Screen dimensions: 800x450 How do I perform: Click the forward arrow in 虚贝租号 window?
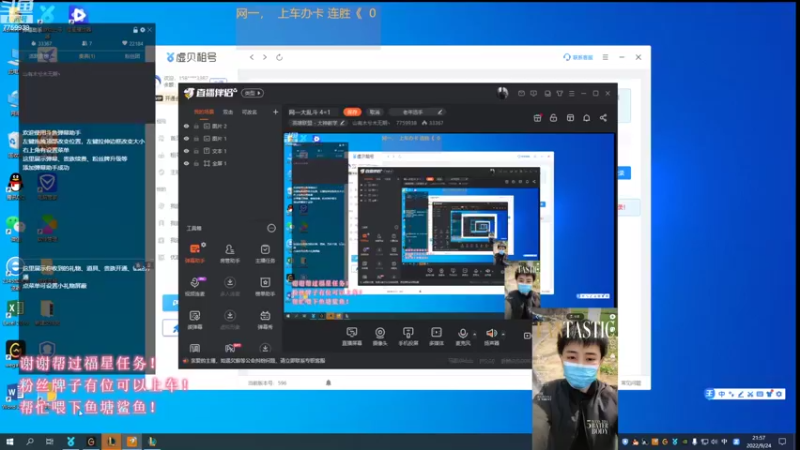click(265, 57)
